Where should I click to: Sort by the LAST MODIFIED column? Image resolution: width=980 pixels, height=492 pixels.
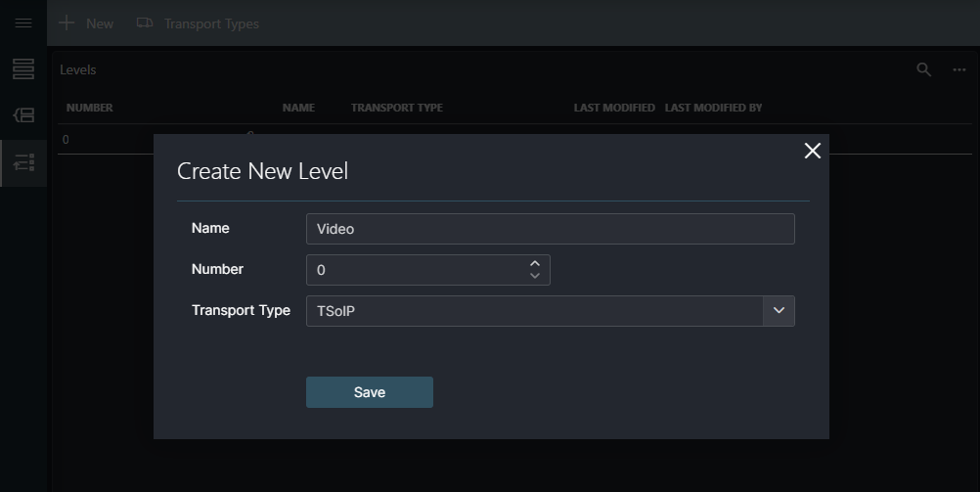[x=614, y=108]
